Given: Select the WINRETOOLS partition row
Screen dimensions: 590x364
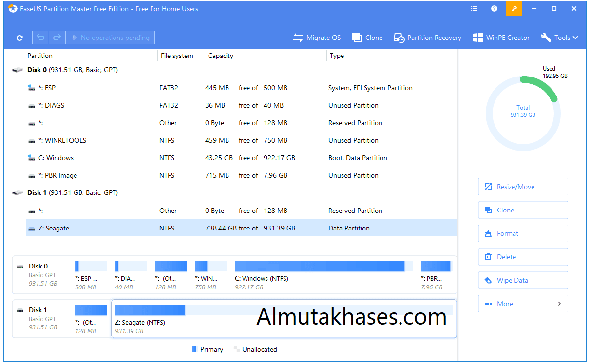Looking at the screenshot, I should click(x=242, y=140).
